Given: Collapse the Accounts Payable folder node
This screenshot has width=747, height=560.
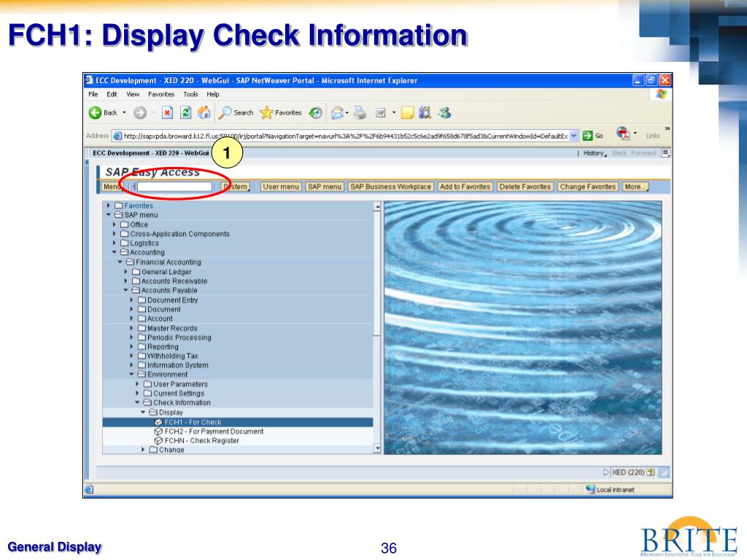Looking at the screenshot, I should [125, 290].
